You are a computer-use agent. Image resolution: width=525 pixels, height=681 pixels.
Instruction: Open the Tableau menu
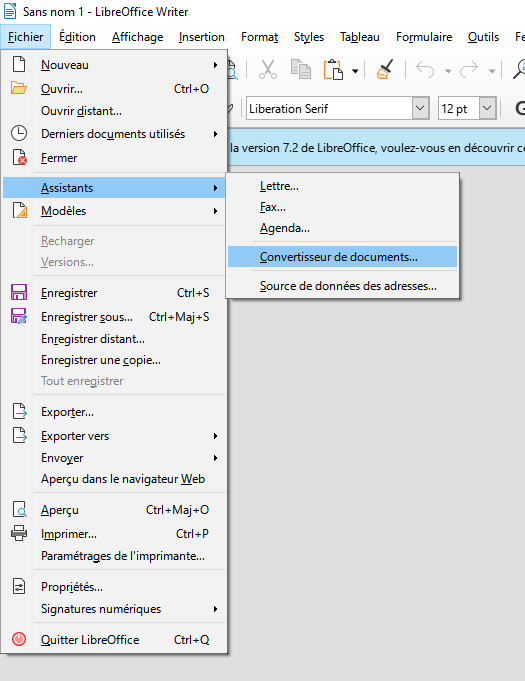pyautogui.click(x=360, y=37)
